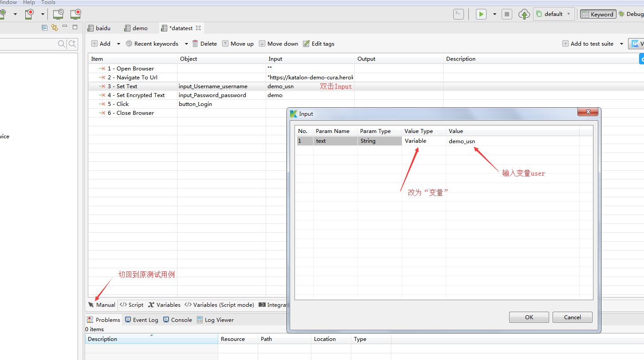The width and height of the screenshot is (644, 360).
Task: Click the Edit tags button
Action: coord(318,43)
